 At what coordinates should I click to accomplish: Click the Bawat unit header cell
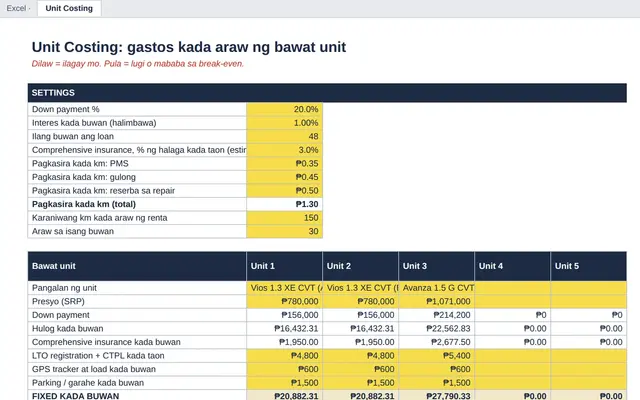tap(137, 266)
